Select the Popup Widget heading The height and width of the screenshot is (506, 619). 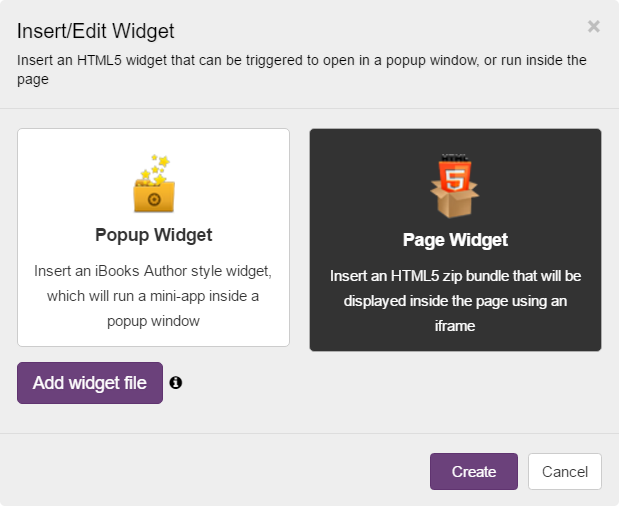[x=154, y=236]
